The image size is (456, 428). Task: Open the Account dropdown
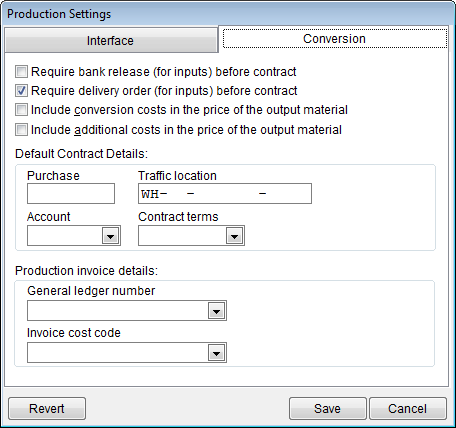[111, 236]
